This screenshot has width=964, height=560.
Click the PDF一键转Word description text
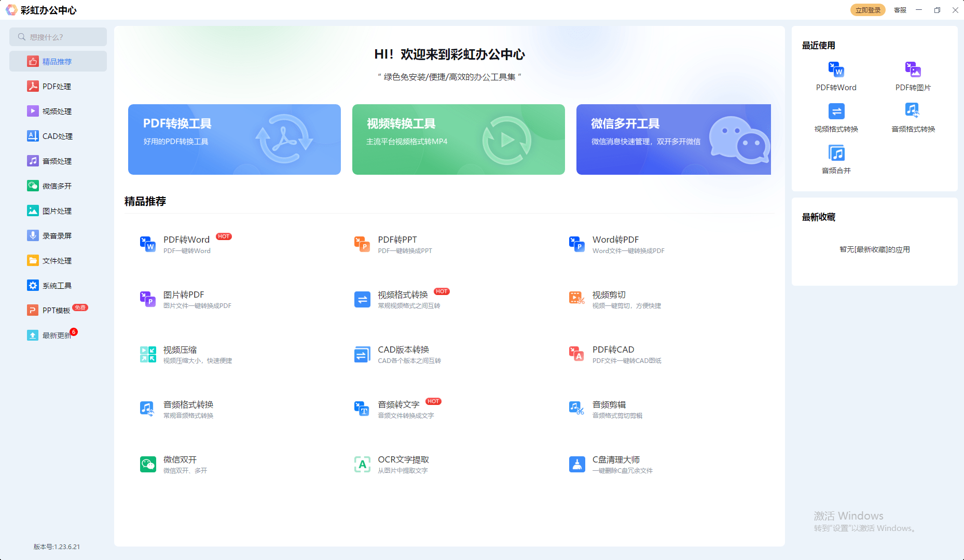[187, 251]
